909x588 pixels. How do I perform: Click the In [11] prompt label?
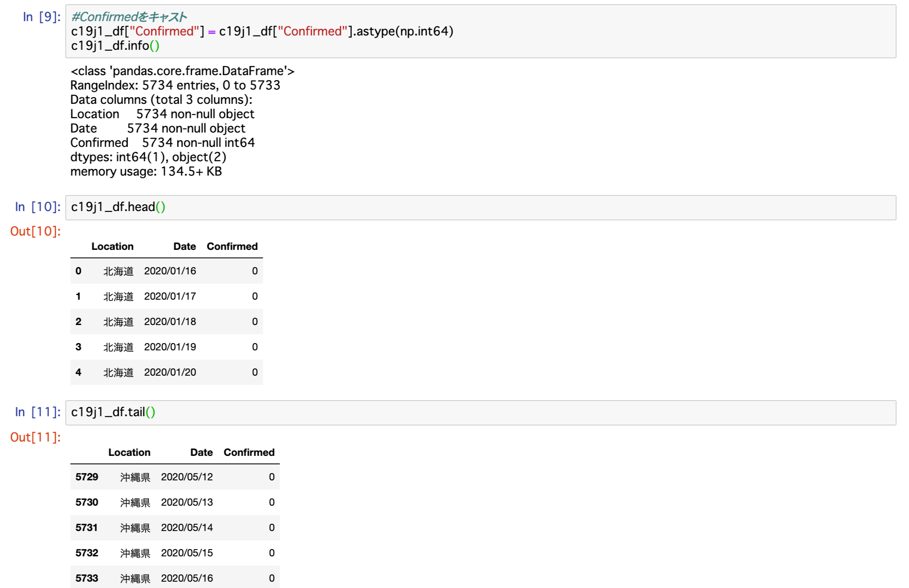[38, 412]
